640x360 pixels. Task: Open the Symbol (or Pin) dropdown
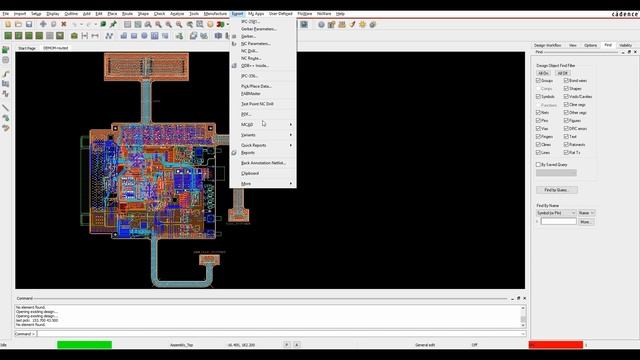coord(556,213)
